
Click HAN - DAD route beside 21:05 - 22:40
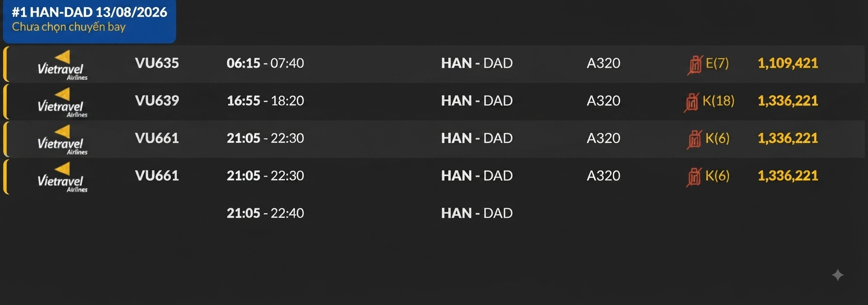(477, 213)
